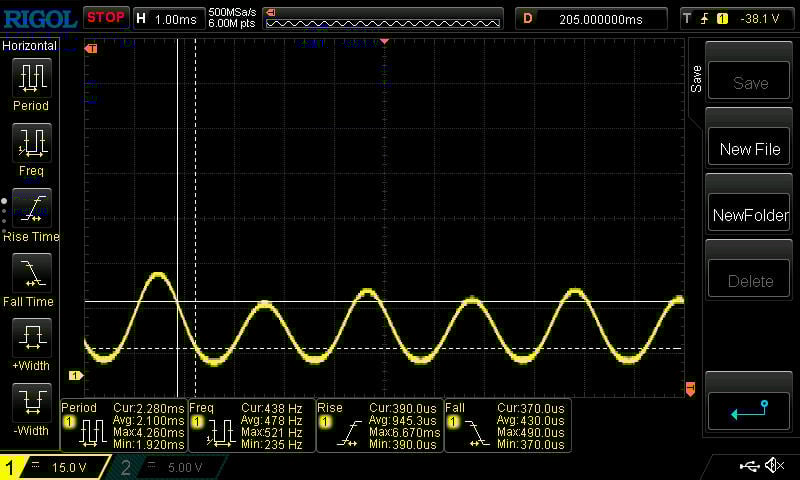Toggle the red STOP run state indicator
This screenshot has width=800, height=480.
[105, 17]
